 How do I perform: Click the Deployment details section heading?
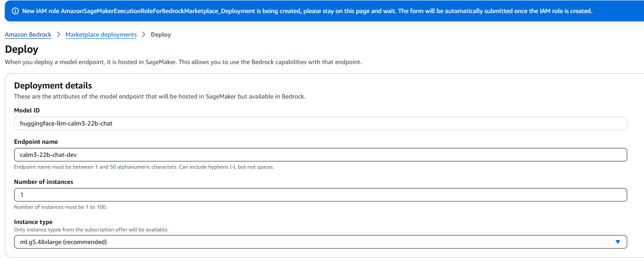(53, 85)
